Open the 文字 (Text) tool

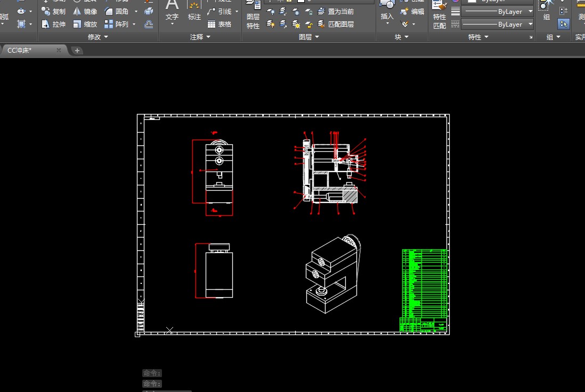pyautogui.click(x=172, y=13)
